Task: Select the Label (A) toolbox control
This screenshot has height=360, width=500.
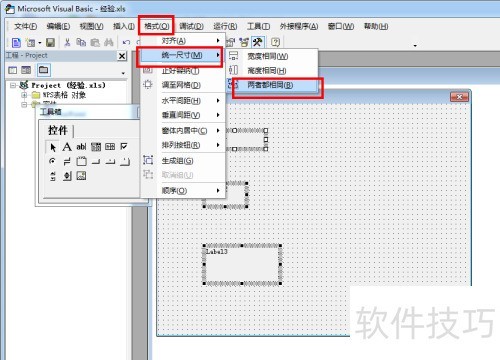Action: click(x=67, y=147)
